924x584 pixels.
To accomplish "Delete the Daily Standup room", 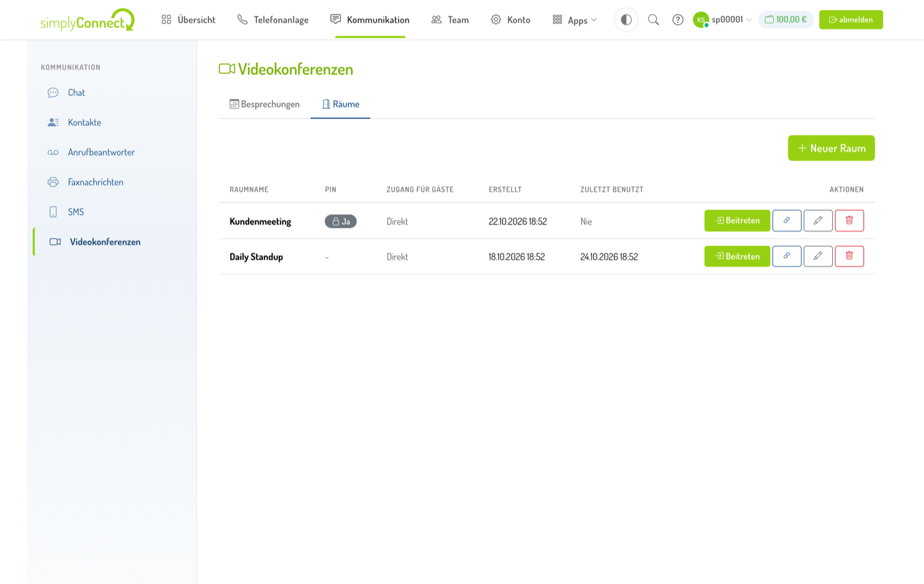I will point(849,256).
